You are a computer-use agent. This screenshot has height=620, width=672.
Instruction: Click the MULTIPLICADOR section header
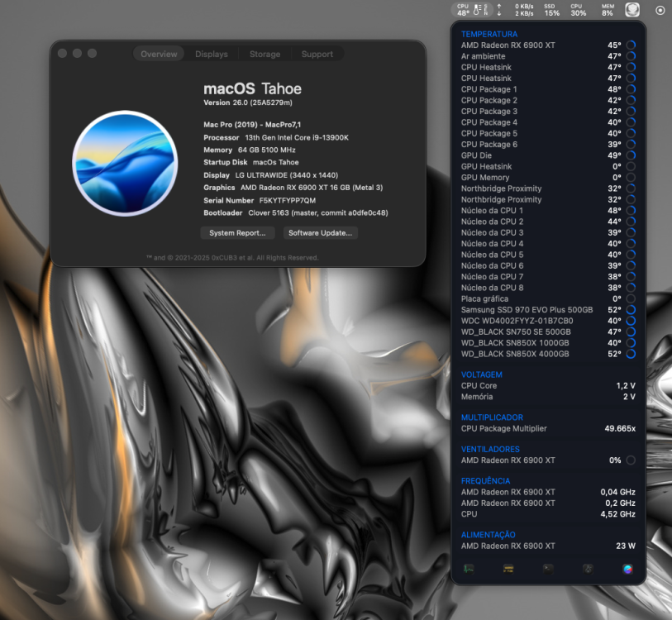tap(492, 417)
